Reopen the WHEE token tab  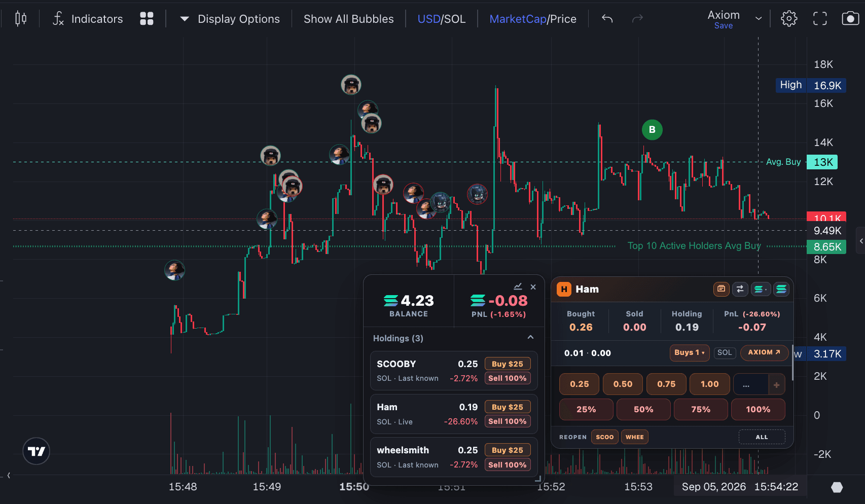[x=634, y=437]
